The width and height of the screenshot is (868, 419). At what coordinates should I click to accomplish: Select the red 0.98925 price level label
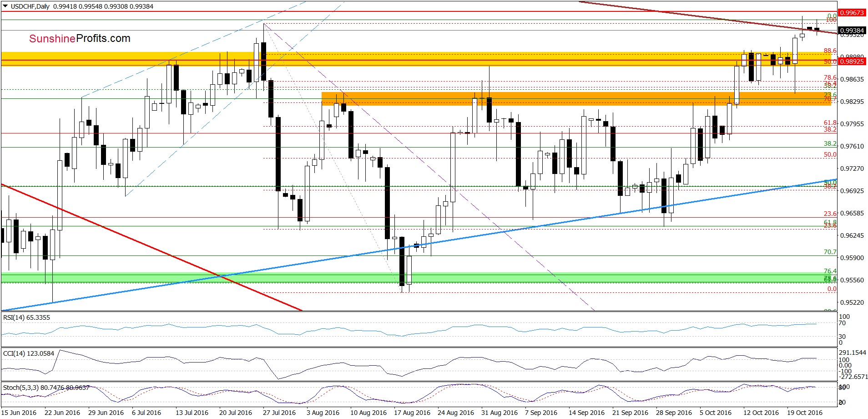(x=852, y=61)
